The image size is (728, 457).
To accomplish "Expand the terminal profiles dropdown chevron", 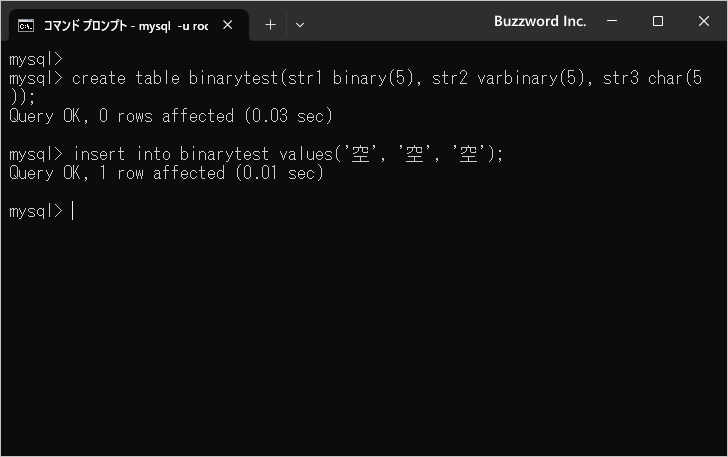I will [x=300, y=25].
